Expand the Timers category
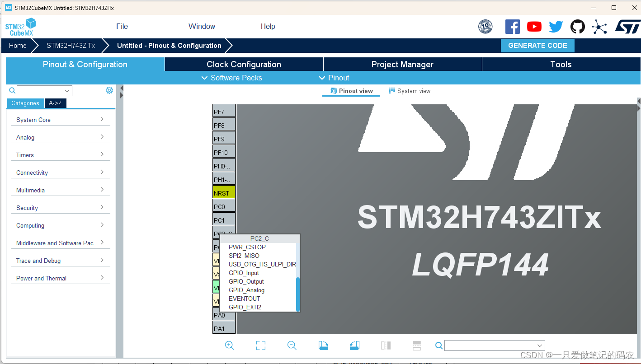Screen dimensions: 641x364 [61, 155]
